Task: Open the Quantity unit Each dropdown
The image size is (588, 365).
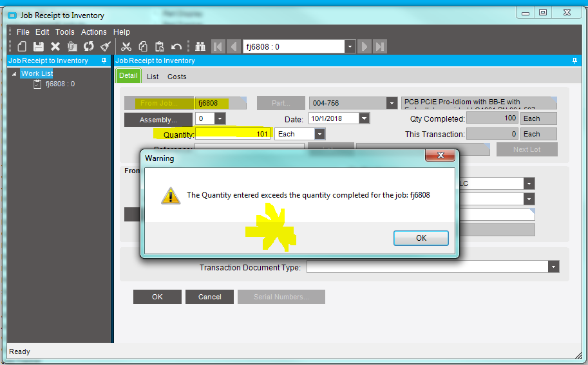Action: click(x=319, y=134)
